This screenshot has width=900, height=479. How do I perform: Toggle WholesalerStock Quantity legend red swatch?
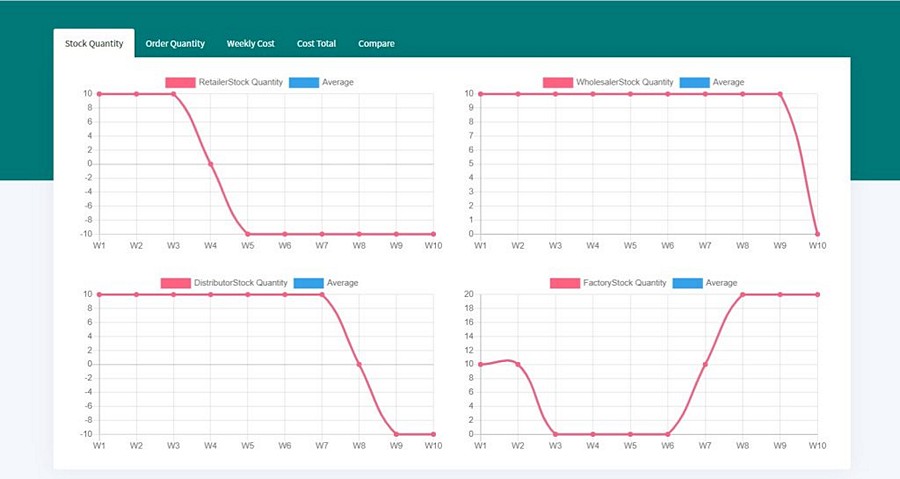(558, 83)
